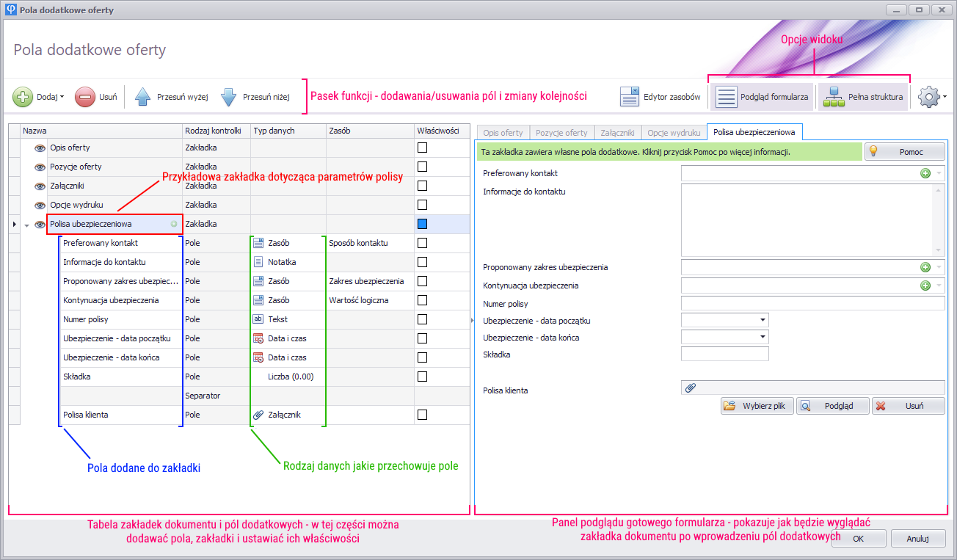Toggle Podgląd formularza view
Screen dimensions: 957x560
[x=762, y=97]
